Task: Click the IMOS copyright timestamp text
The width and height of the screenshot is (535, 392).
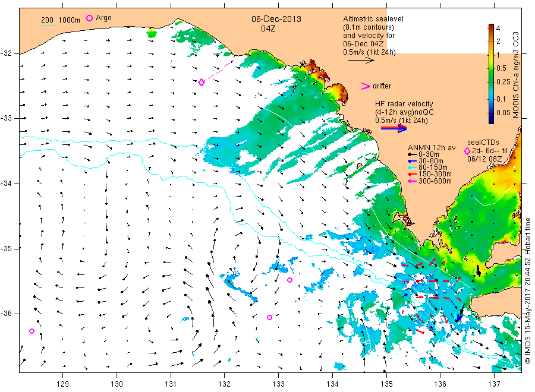Action: [527, 291]
